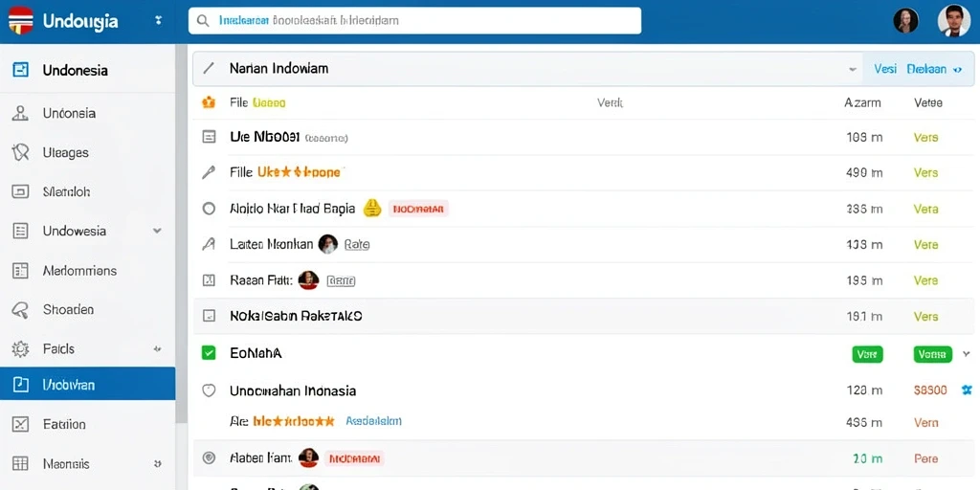Click the Shoaden sidebar icon

21,309
